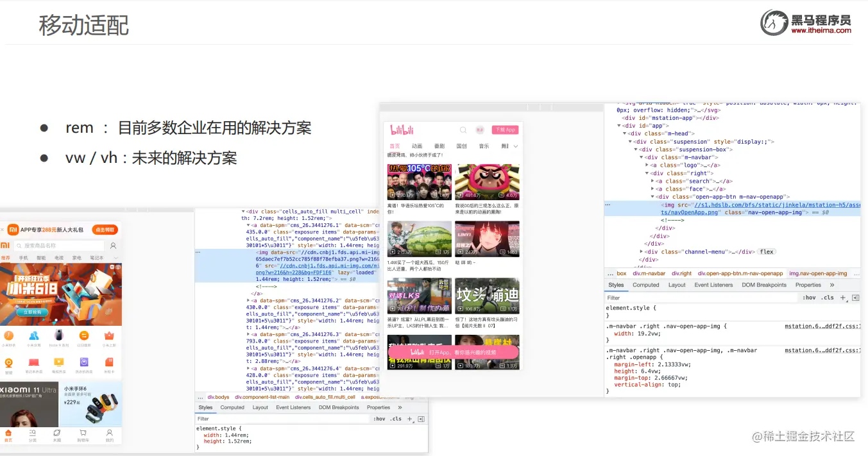The image size is (868, 456).
Task: Click the flex badge on channel-menu node
Action: coord(767,252)
